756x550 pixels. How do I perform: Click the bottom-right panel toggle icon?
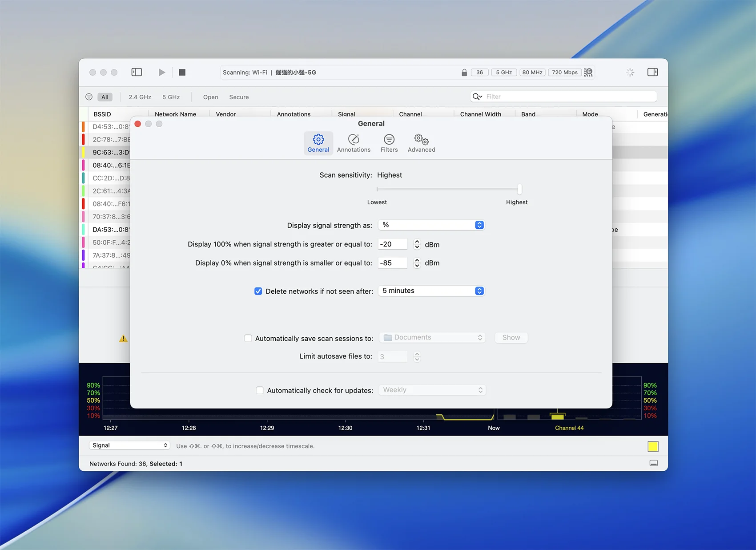pyautogui.click(x=653, y=463)
